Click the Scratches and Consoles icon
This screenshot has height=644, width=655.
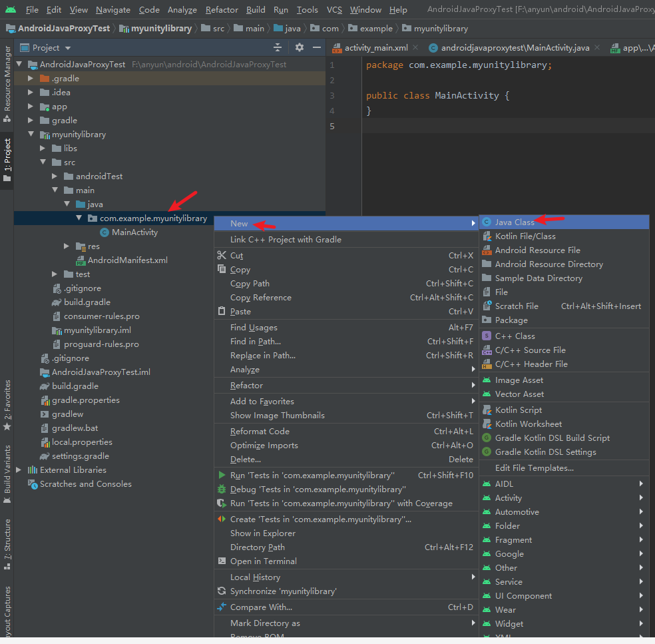(33, 484)
